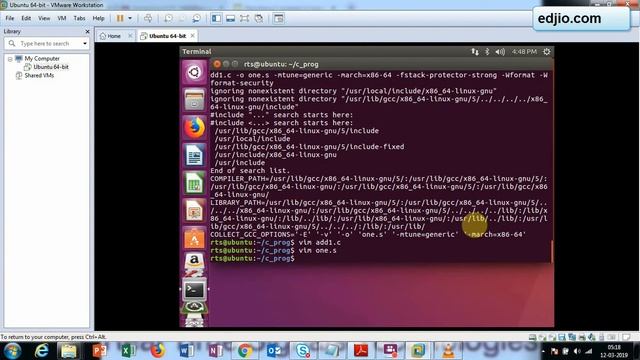Open Windows Explorer from the taskbar
Image resolution: width=640 pixels, height=360 pixels.
click(x=69, y=351)
